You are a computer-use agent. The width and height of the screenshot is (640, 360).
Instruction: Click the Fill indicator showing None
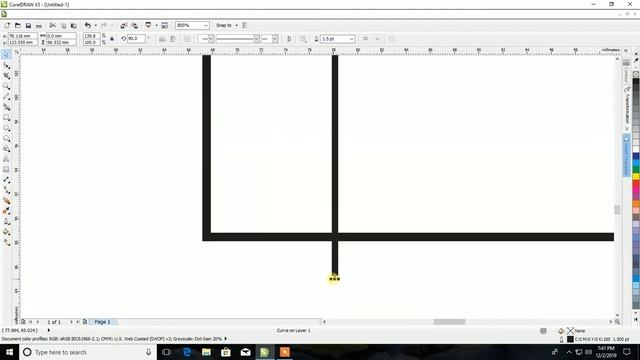pos(573,331)
